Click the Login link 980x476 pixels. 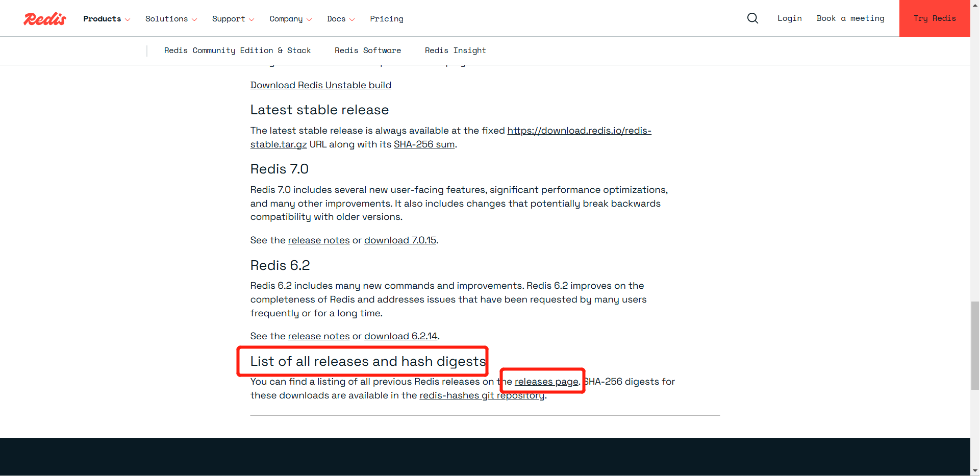pyautogui.click(x=790, y=18)
